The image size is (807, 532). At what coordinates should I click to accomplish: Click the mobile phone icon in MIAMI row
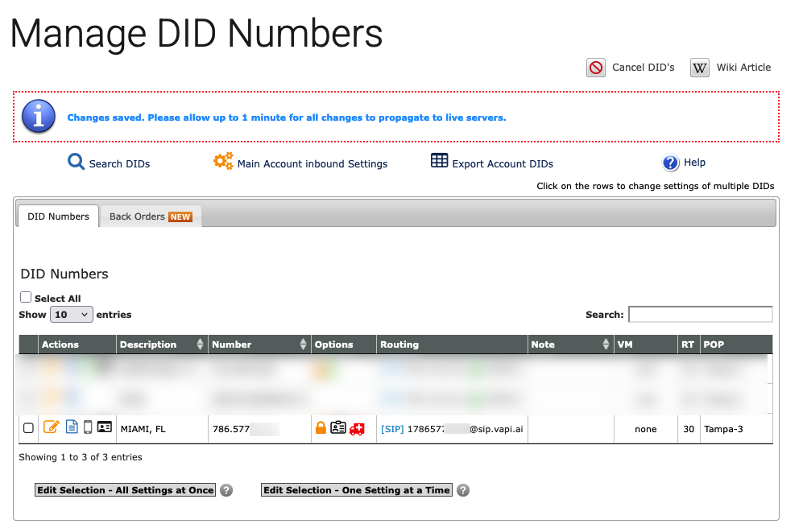tap(88, 427)
